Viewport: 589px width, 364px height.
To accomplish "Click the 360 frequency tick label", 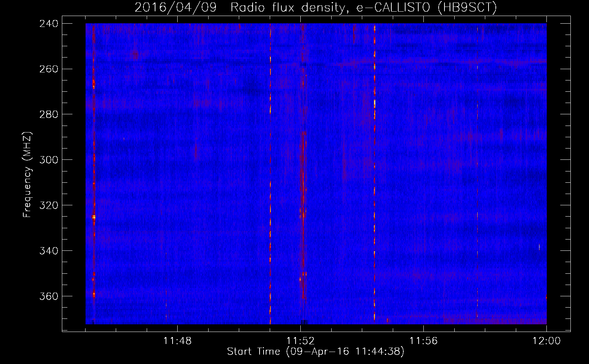I will click(x=49, y=297).
